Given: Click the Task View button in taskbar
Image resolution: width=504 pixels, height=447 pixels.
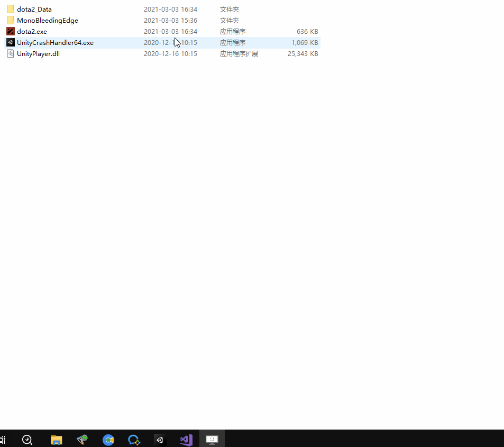Looking at the screenshot, I should click(3, 440).
